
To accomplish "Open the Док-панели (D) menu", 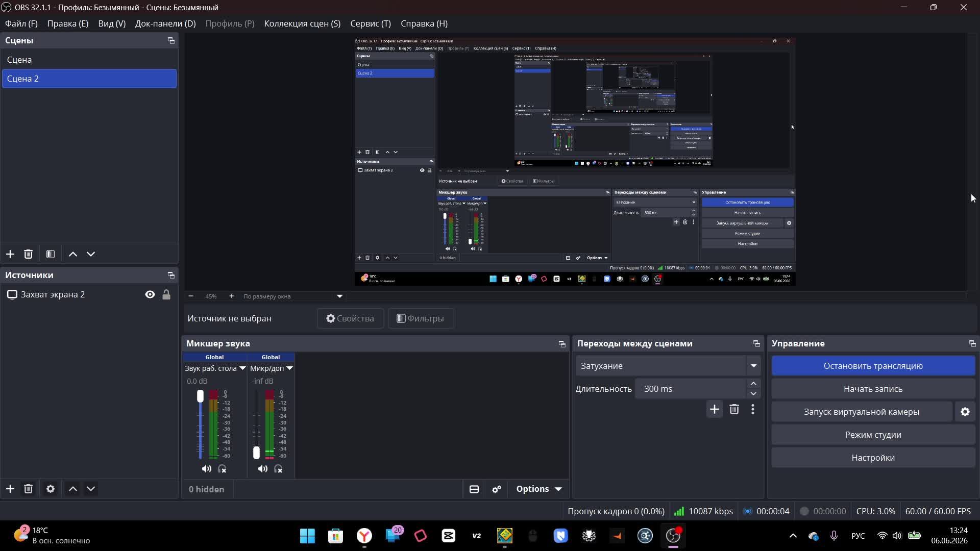I will point(165,23).
